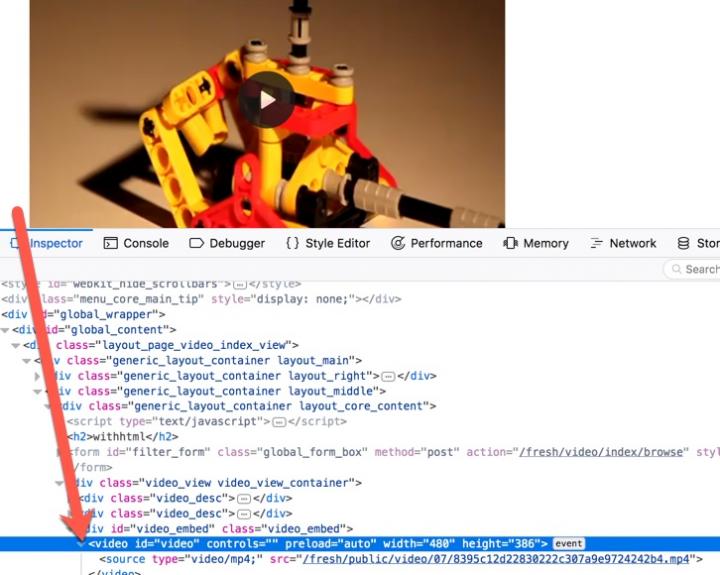Open the /fresh/video/index/browse action link
Screen dimensions: 720x575
click(601, 452)
